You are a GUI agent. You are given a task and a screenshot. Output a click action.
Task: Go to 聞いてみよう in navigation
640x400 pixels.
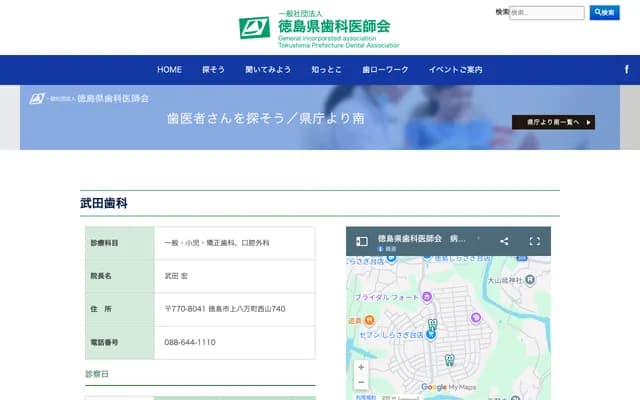268,70
